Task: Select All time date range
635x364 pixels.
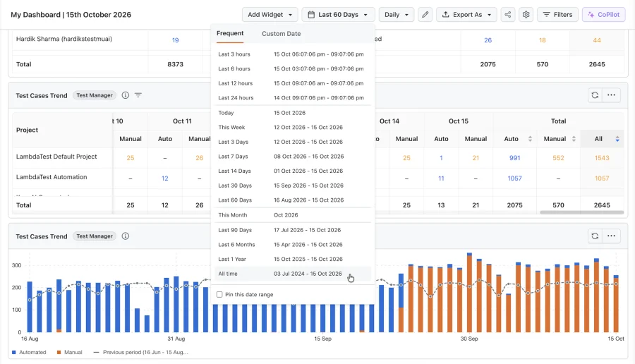Action: (292, 274)
